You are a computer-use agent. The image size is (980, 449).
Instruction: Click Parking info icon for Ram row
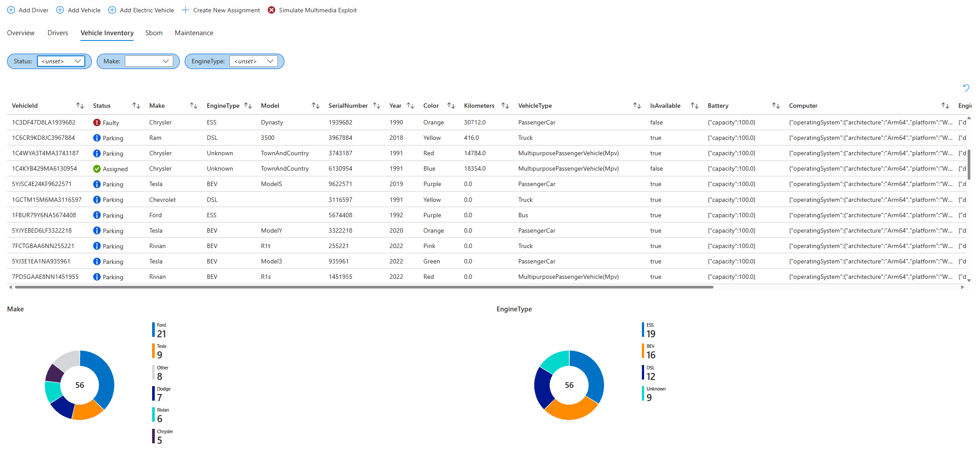pyautogui.click(x=97, y=138)
